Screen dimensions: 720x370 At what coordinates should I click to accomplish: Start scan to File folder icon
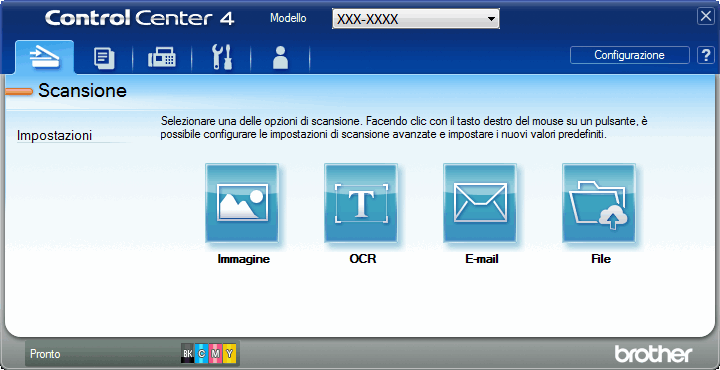tap(599, 203)
